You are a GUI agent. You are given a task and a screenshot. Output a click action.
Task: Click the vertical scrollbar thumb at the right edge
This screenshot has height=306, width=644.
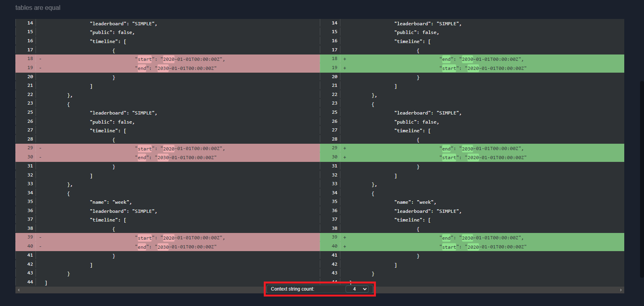click(x=642, y=179)
